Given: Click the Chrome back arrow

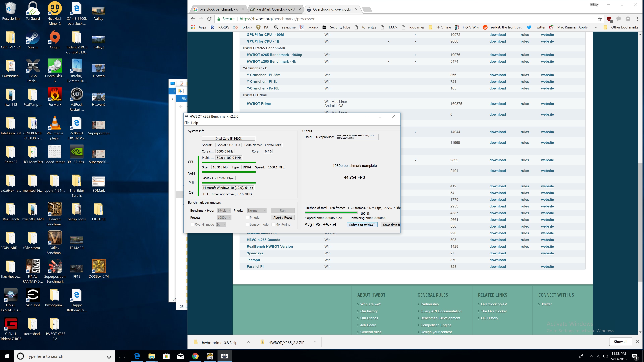Looking at the screenshot, I should [x=193, y=19].
